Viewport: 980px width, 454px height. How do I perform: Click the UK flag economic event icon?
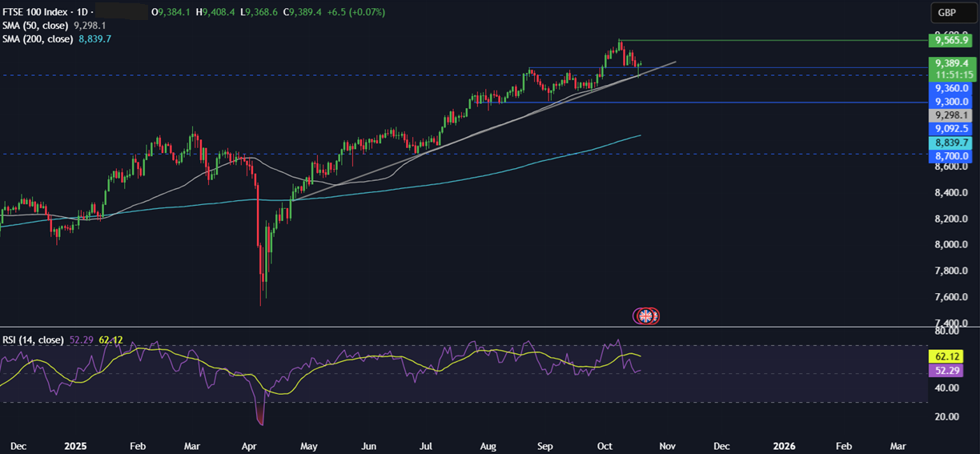pyautogui.click(x=646, y=315)
